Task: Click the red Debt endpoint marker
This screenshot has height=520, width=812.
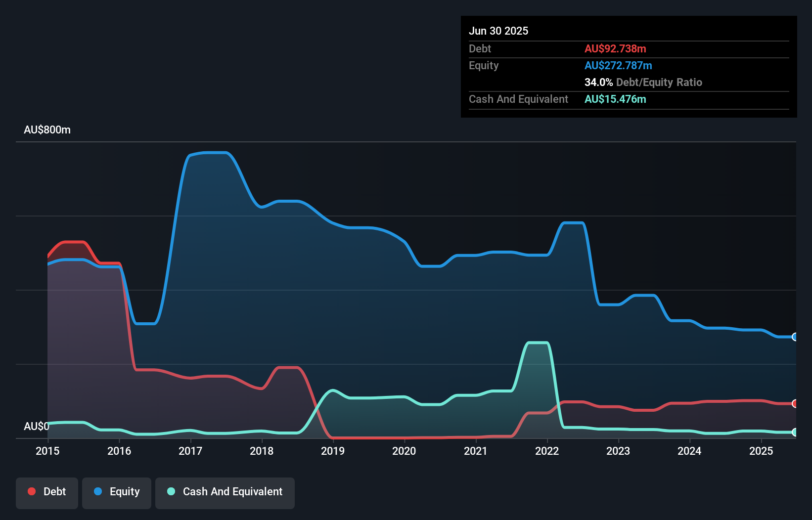Action: (x=795, y=403)
